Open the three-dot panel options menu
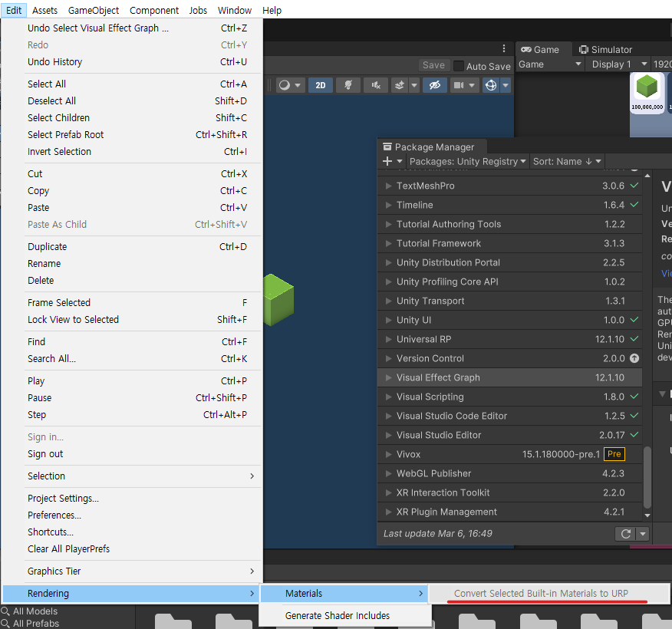The height and width of the screenshot is (629, 672). point(504,48)
